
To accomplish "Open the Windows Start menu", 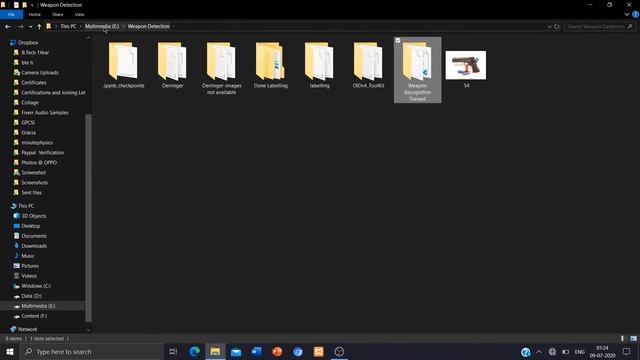I will pyautogui.click(x=10, y=351).
